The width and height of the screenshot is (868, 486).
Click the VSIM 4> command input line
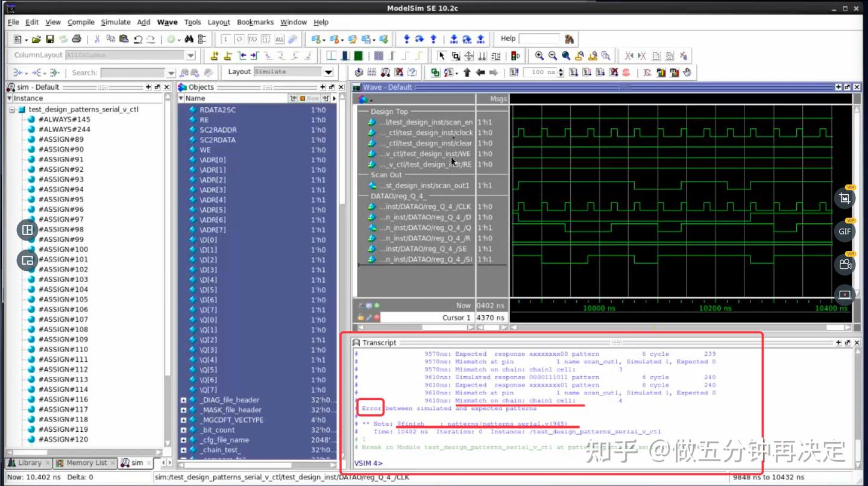422,463
